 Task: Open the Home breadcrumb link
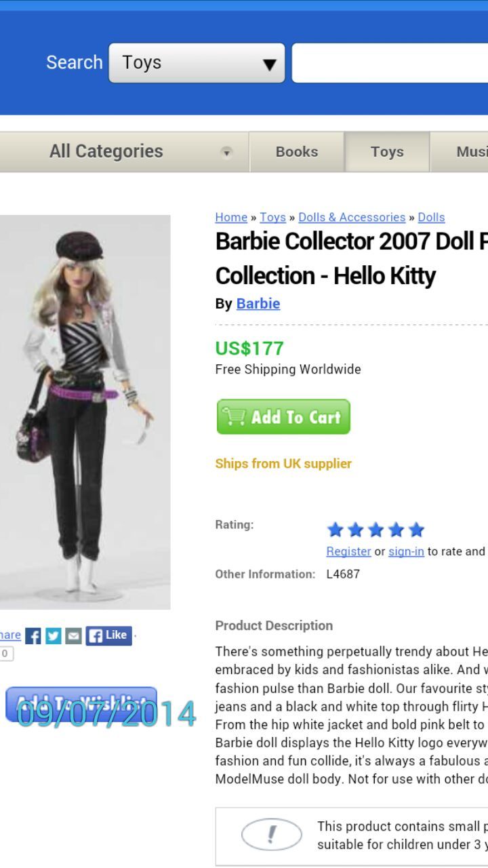[x=231, y=217]
